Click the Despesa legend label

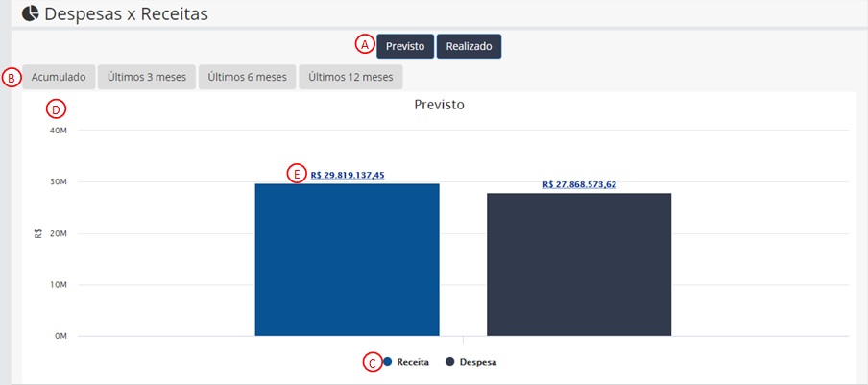click(x=478, y=362)
